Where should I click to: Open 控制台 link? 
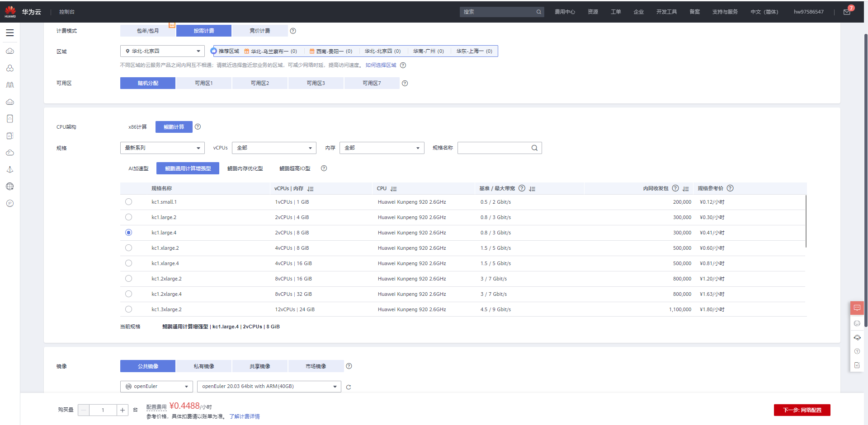coord(67,12)
